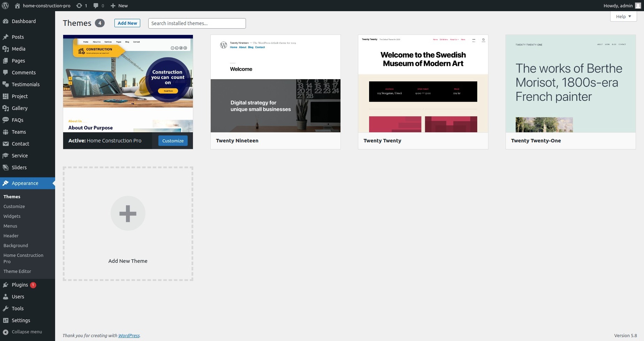Click the large plus Add New Theme icon
Image resolution: width=644 pixels, height=341 pixels.
click(x=128, y=213)
